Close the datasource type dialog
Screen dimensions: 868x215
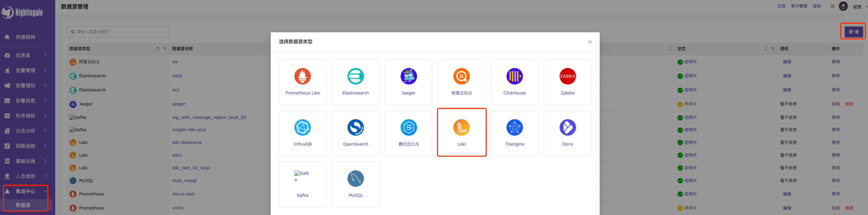[590, 42]
